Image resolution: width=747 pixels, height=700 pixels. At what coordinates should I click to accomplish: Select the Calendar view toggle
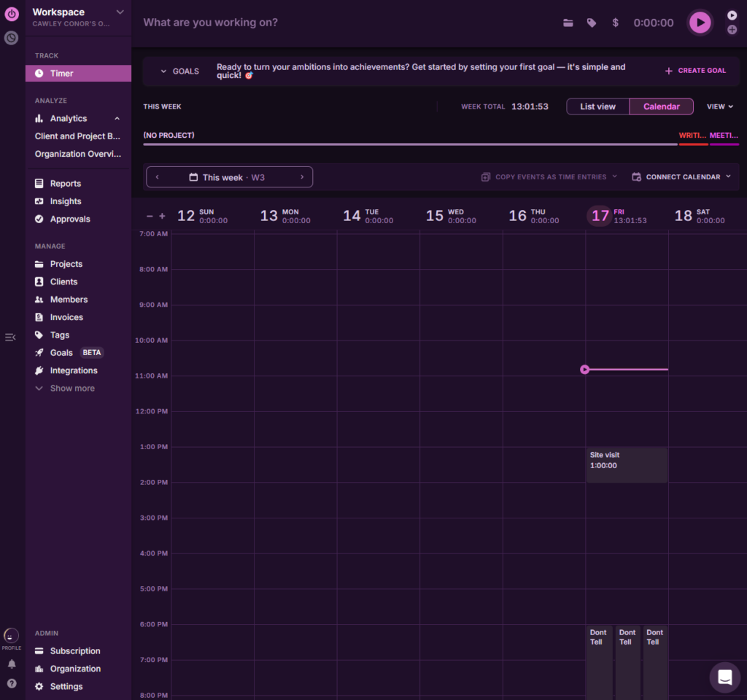coord(661,106)
